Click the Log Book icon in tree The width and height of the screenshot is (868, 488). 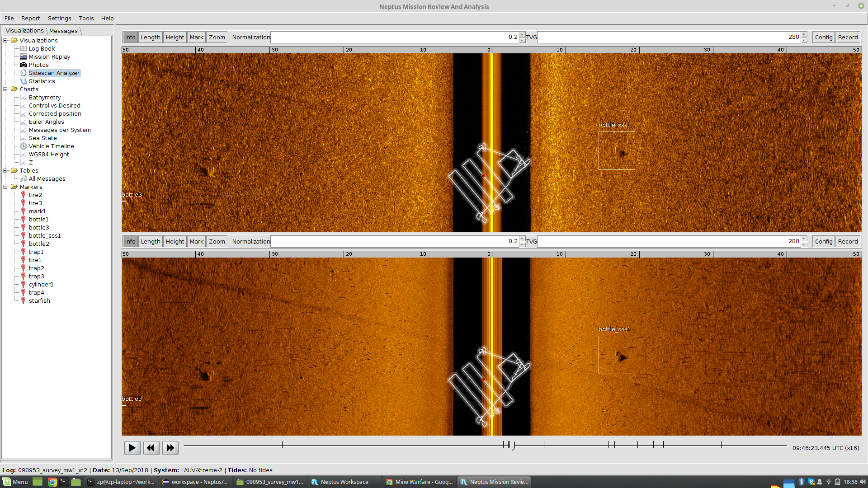(x=24, y=48)
